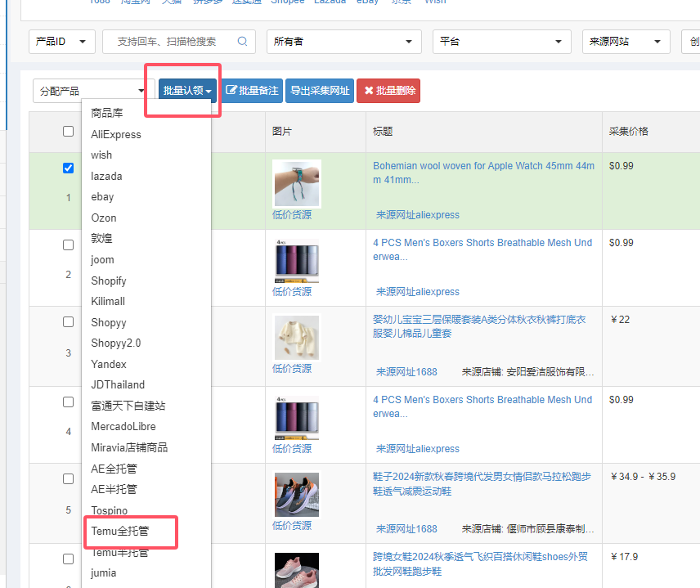Click the pink shoes product thumbnail
The height and width of the screenshot is (588, 700).
click(297, 570)
